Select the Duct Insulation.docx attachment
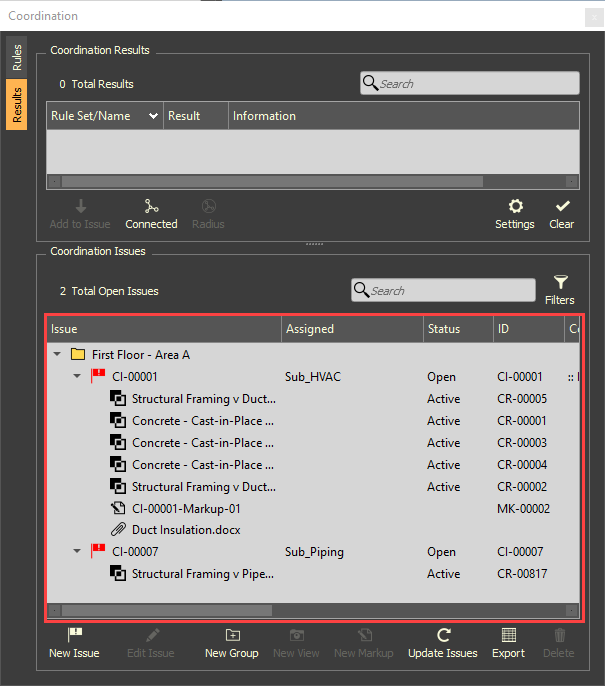The image size is (605, 686). [x=185, y=530]
